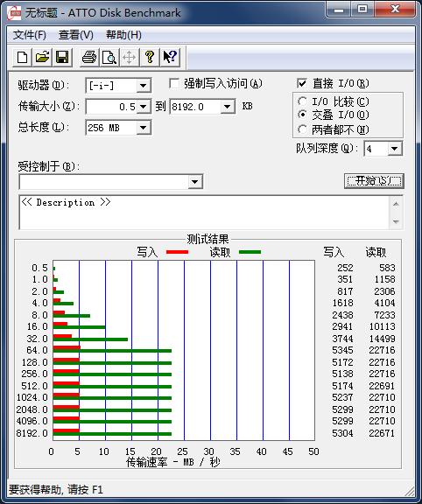
Task: Close the ATTO Disk Benchmark window
Action: tap(395, 10)
